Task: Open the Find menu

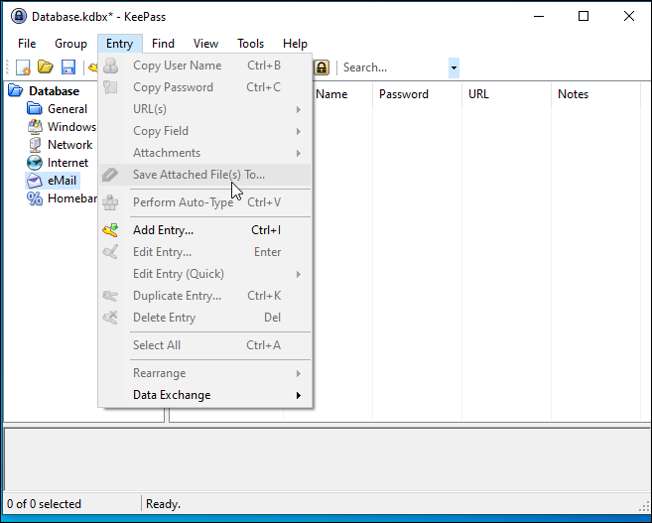Action: click(x=163, y=43)
